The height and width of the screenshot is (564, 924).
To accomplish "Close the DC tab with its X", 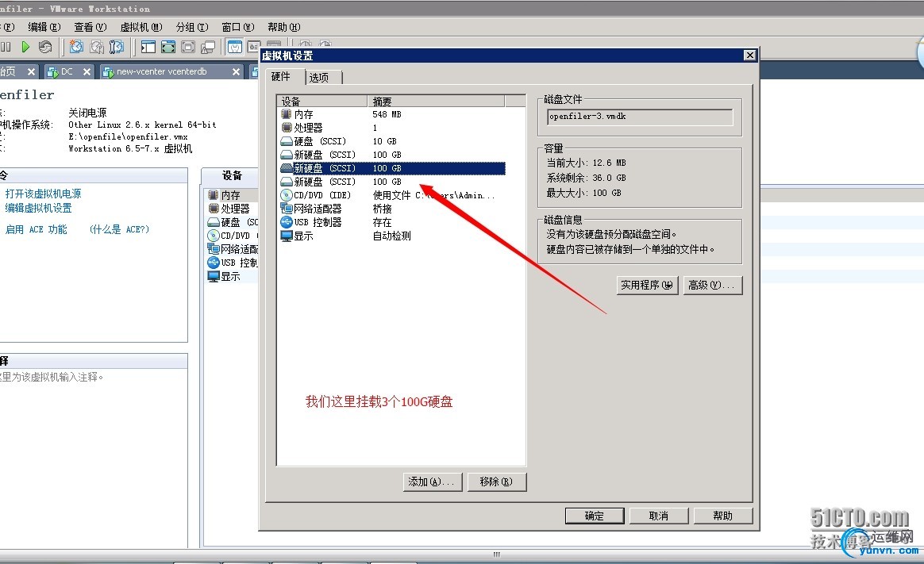I will point(87,72).
